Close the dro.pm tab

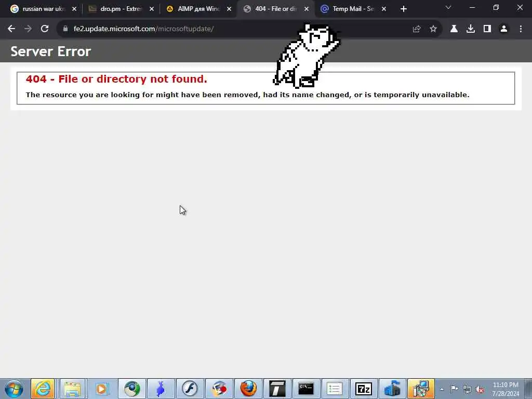(152, 9)
